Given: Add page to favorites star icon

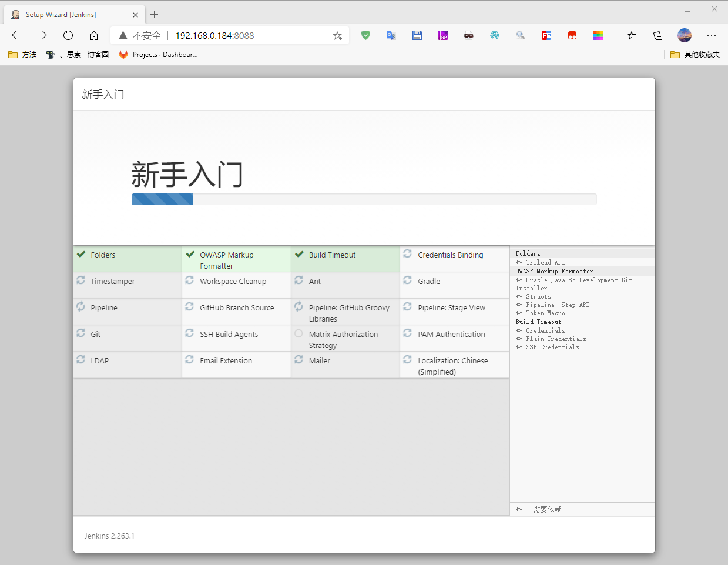Looking at the screenshot, I should 337,35.
